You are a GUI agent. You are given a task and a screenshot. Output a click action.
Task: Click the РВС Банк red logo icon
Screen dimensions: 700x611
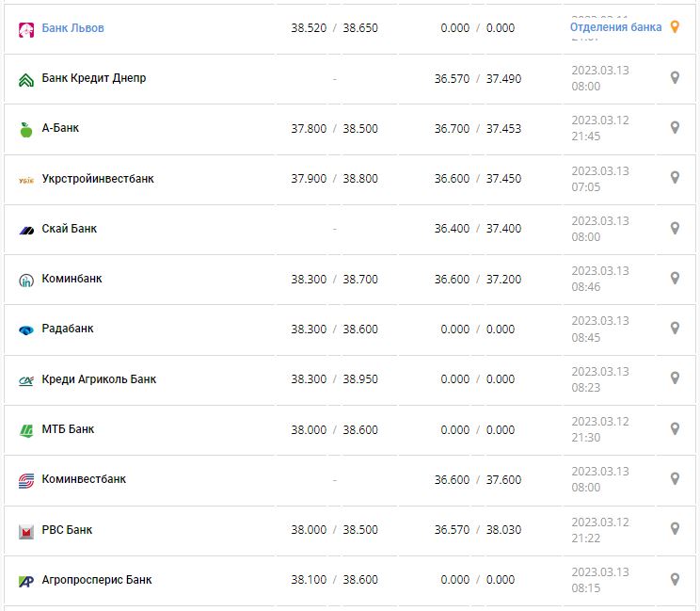click(x=26, y=531)
